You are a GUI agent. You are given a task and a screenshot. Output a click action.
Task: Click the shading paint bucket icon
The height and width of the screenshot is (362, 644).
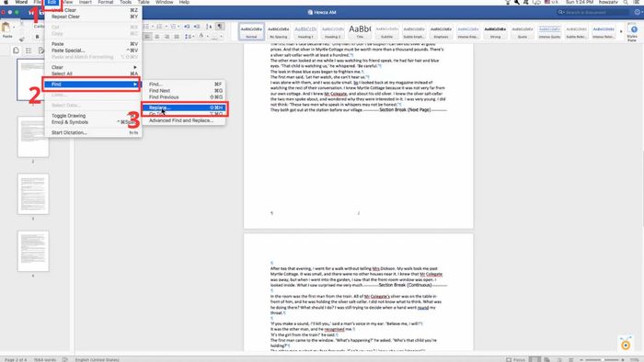pos(201,37)
